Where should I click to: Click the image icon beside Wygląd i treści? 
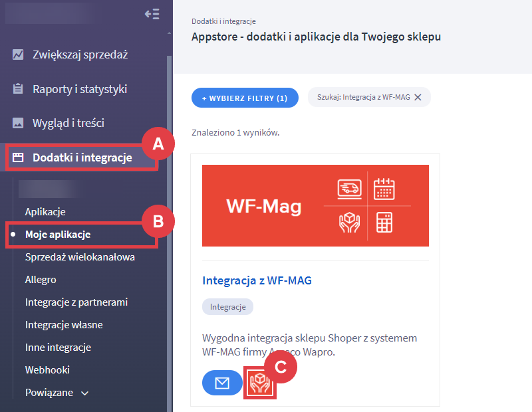pyautogui.click(x=19, y=123)
